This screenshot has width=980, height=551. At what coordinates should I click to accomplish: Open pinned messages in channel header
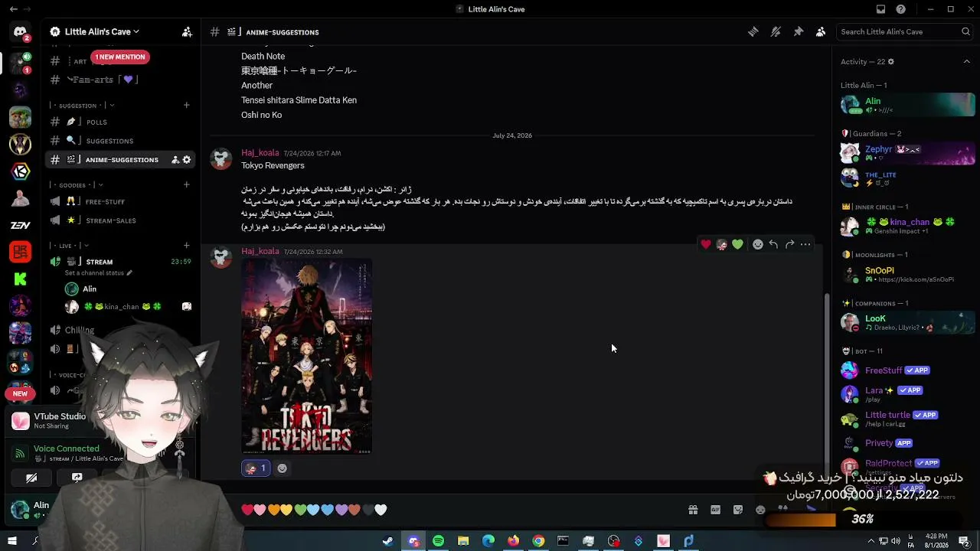[799, 32]
